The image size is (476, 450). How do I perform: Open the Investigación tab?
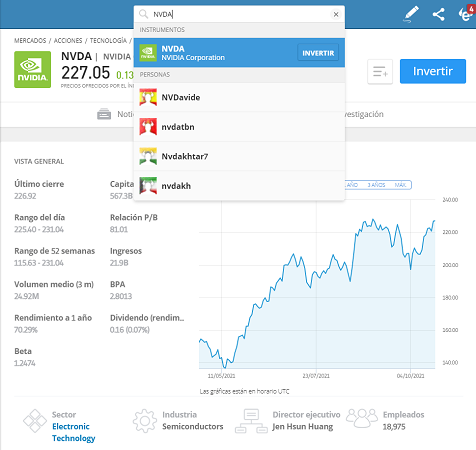point(364,114)
